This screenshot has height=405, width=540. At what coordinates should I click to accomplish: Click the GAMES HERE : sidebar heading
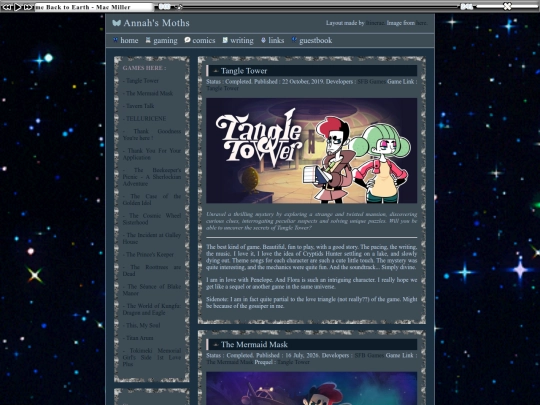pyautogui.click(x=144, y=68)
